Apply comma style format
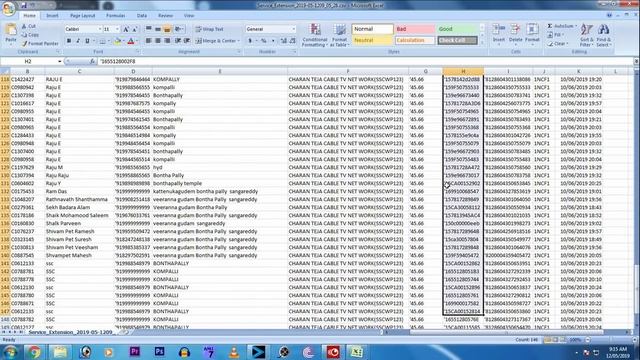The height and width of the screenshot is (360, 640). (273, 41)
